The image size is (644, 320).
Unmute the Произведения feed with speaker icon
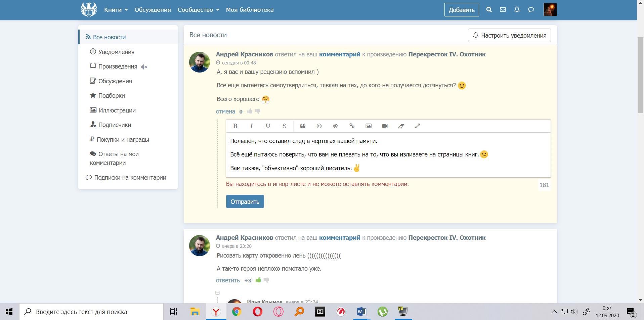144,67
